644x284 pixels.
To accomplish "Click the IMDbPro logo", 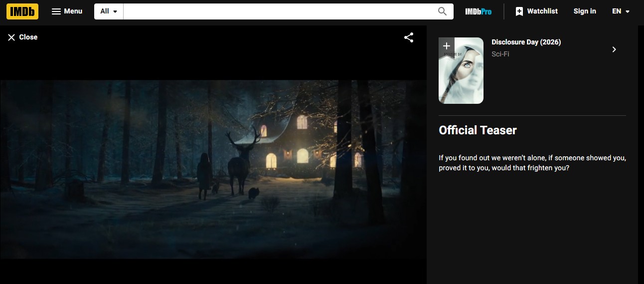I will (x=478, y=11).
